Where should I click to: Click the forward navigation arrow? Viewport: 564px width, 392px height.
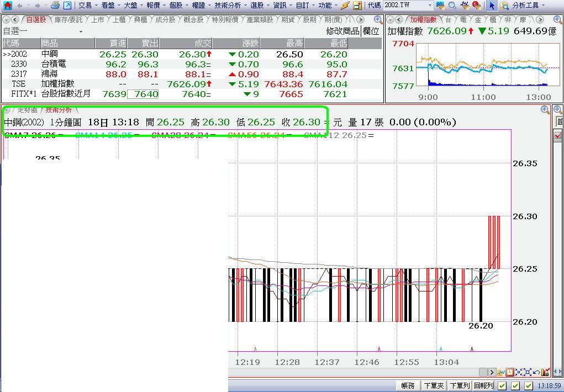(37, 6)
